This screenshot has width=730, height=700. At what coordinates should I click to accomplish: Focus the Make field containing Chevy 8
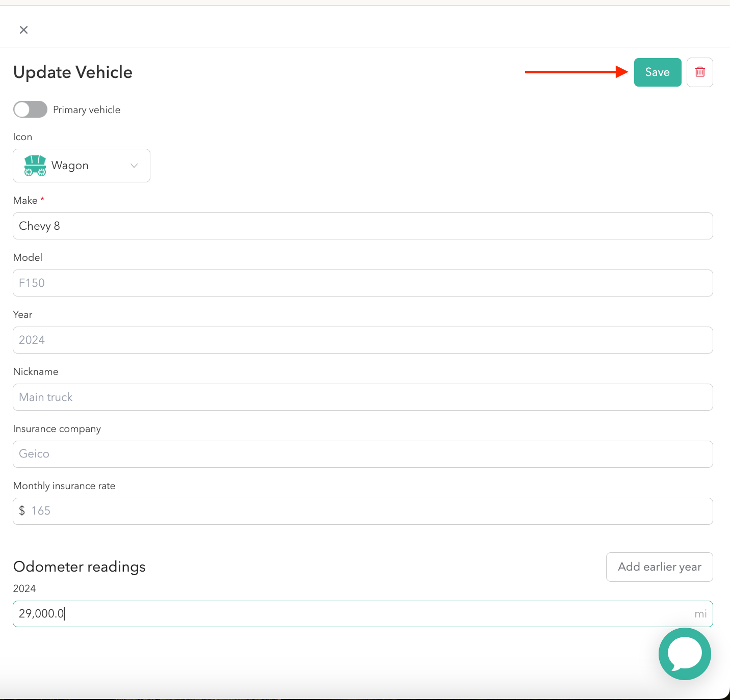(362, 226)
